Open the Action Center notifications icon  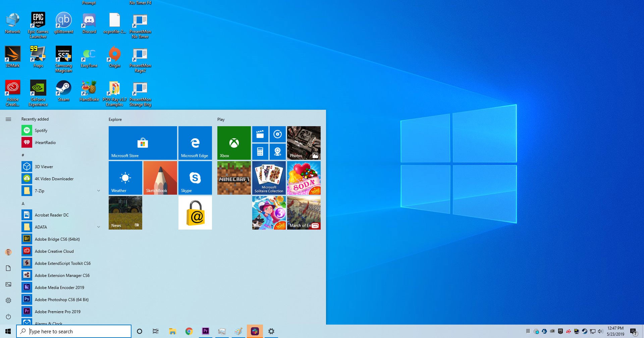pos(634,332)
